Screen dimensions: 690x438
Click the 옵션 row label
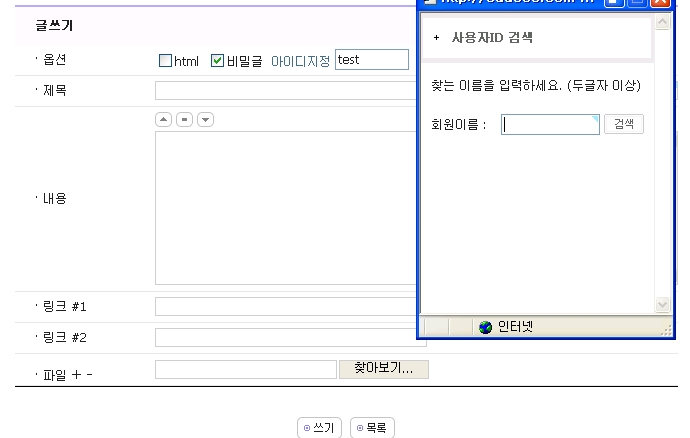click(55, 59)
